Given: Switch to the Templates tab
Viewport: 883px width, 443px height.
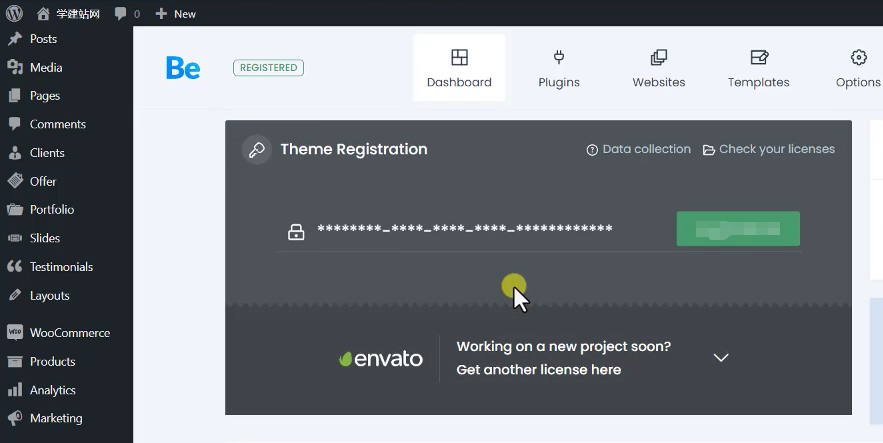Looking at the screenshot, I should (759, 68).
